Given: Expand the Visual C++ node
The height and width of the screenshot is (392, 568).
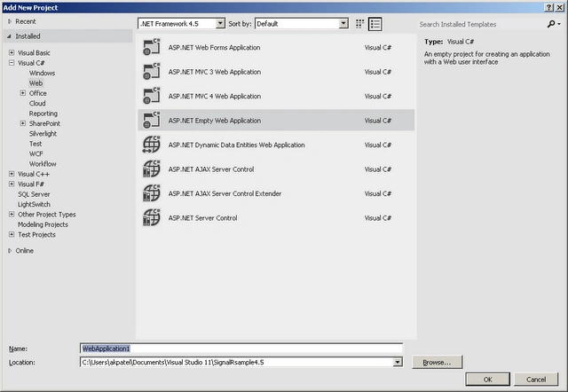Looking at the screenshot, I should 12,174.
